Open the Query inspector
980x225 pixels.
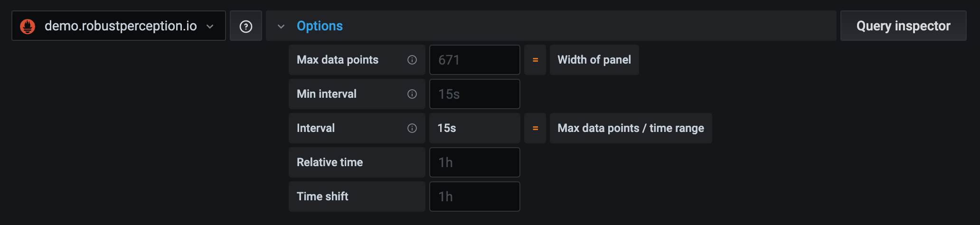(x=903, y=26)
